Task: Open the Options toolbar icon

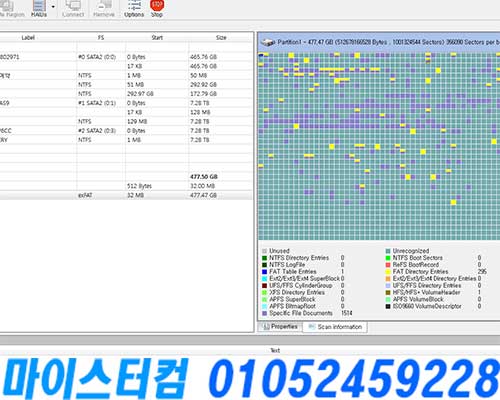Action: (x=134, y=9)
